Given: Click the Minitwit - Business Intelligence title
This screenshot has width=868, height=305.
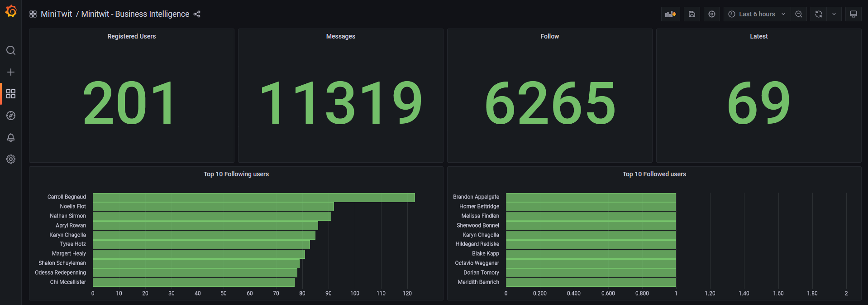Looking at the screenshot, I should coord(135,14).
